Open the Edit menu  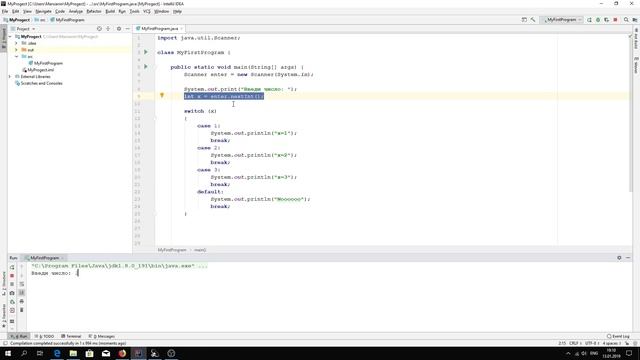point(16,11)
